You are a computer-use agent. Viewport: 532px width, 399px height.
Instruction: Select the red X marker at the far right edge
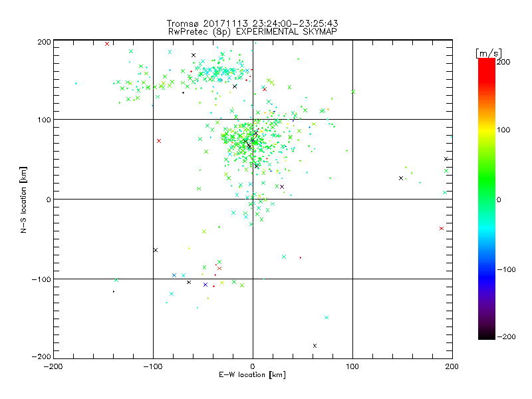point(442,228)
